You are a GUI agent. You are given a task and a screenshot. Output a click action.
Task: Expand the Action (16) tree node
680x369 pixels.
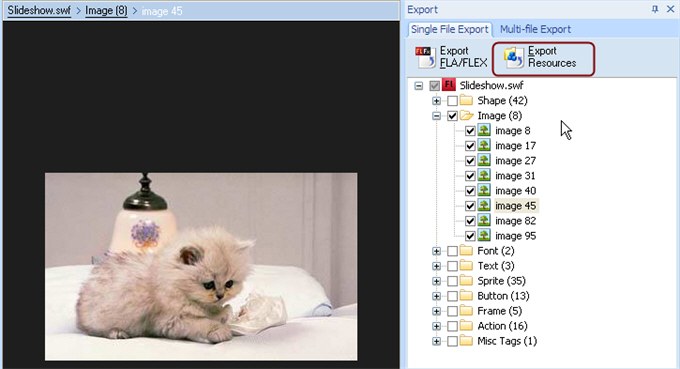click(x=436, y=327)
